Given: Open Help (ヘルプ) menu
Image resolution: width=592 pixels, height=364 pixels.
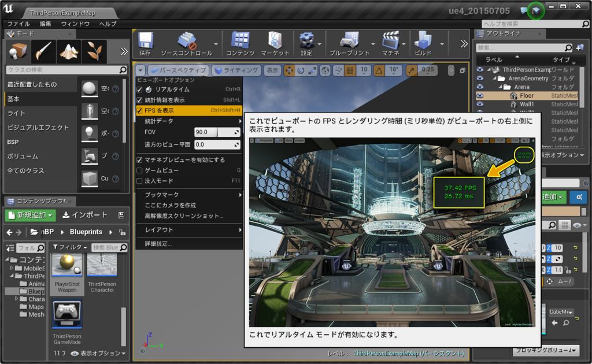Looking at the screenshot, I should 108,24.
